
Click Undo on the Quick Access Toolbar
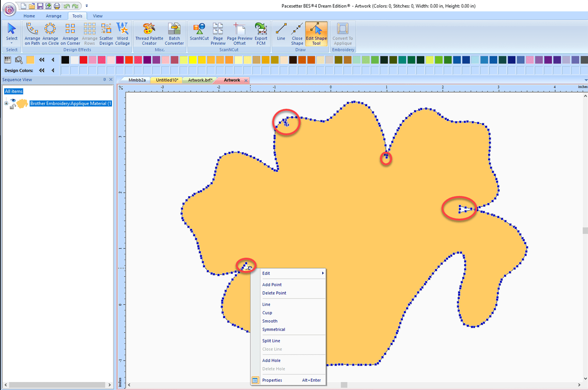[67, 6]
